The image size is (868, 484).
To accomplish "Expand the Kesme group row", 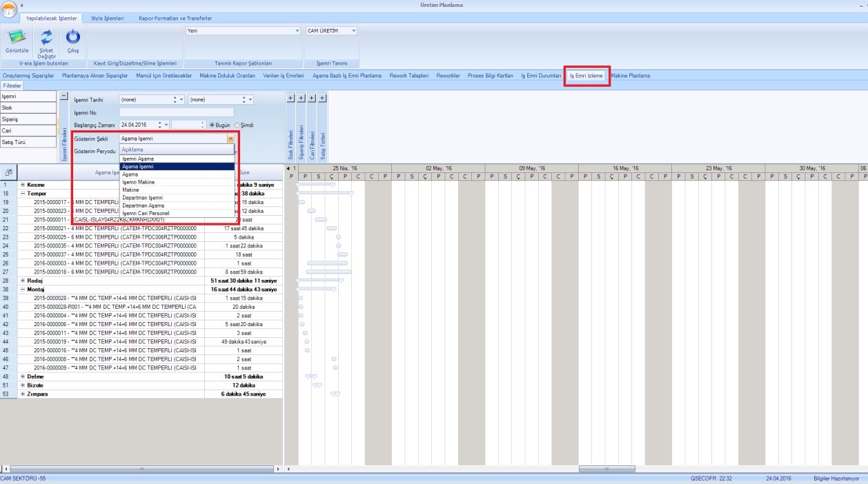I will 23,185.
